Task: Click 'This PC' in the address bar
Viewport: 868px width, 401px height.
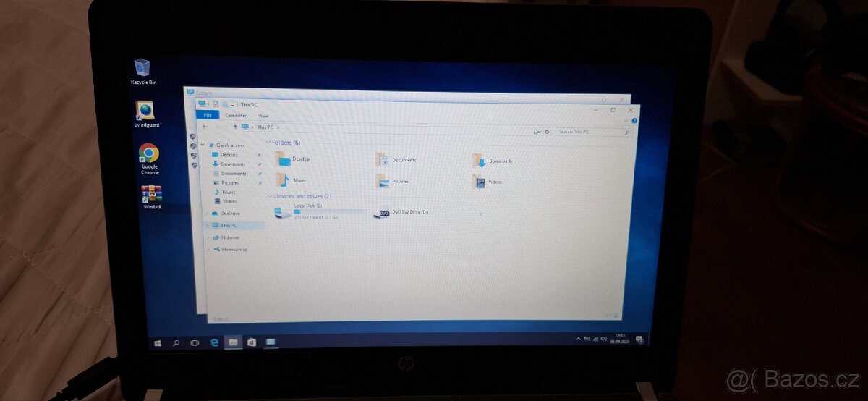Action: click(265, 127)
